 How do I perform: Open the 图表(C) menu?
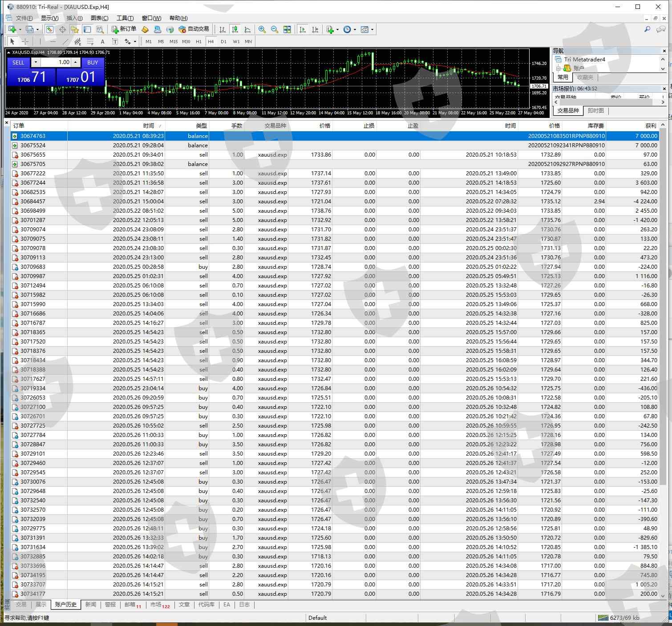point(99,18)
